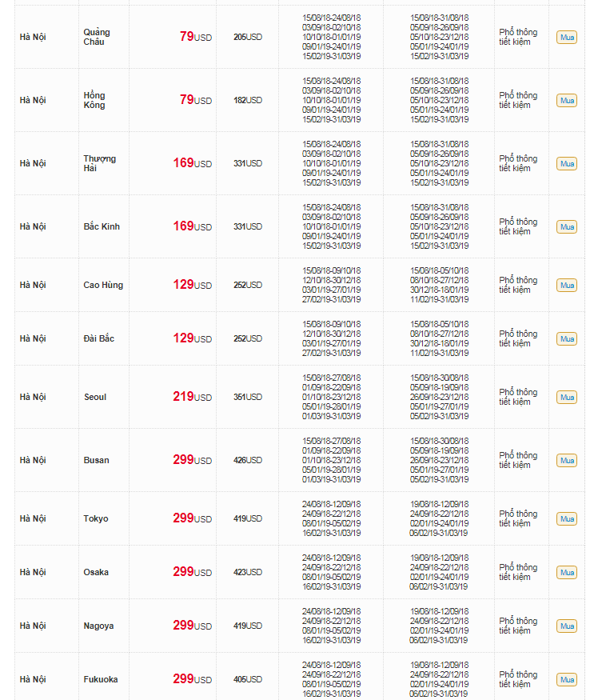Select the 219 USD Seoul fare
The width and height of the screenshot is (602, 700).
tap(192, 397)
